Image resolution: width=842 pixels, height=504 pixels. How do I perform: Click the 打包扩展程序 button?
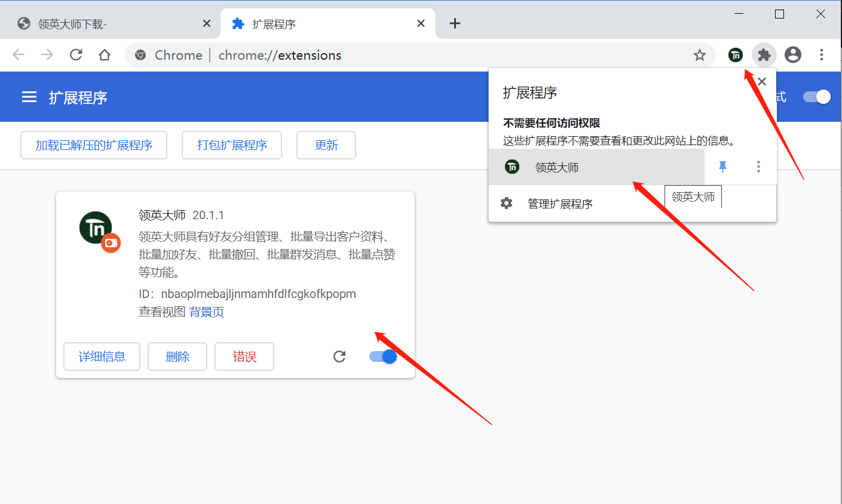click(x=232, y=145)
